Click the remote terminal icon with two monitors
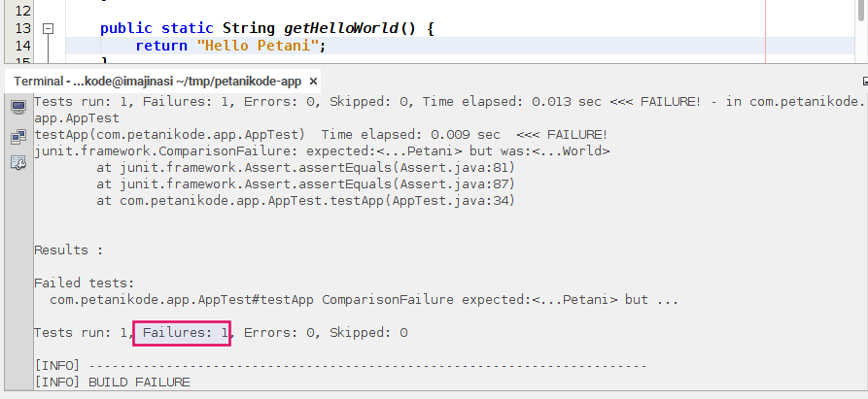 pos(17,137)
